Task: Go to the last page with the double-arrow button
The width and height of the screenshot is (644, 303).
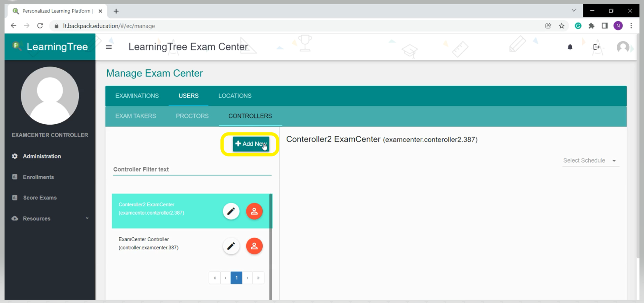Action: click(258, 277)
